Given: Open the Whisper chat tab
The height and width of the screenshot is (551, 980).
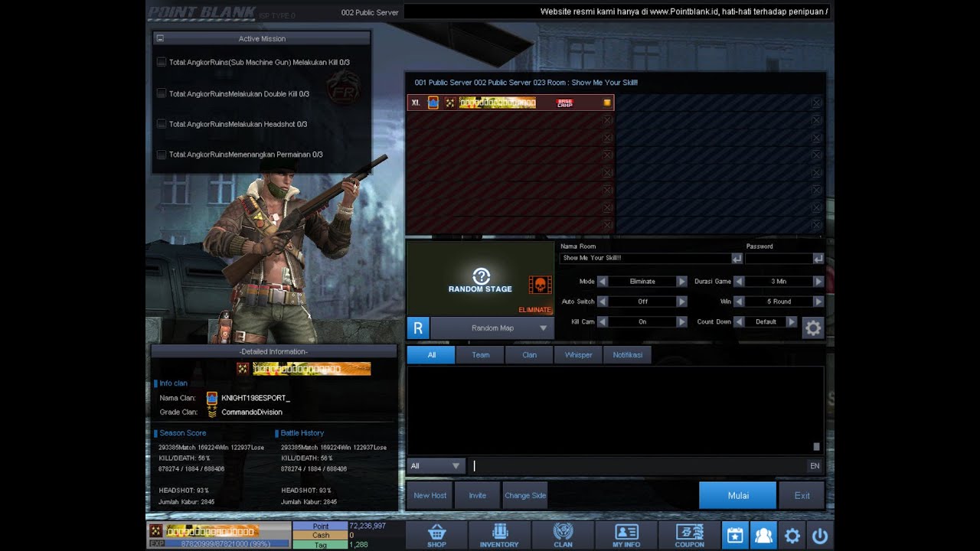Looking at the screenshot, I should coord(578,355).
